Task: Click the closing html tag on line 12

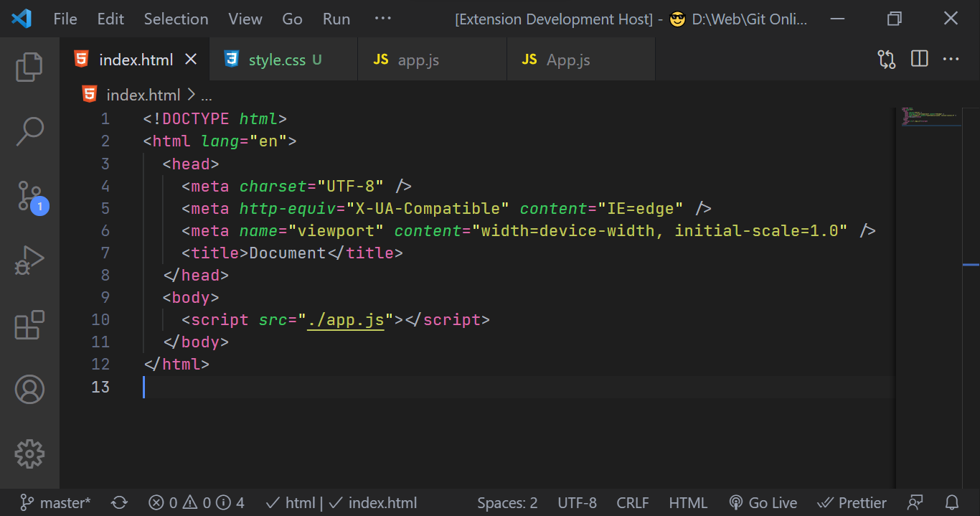Action: (x=176, y=364)
